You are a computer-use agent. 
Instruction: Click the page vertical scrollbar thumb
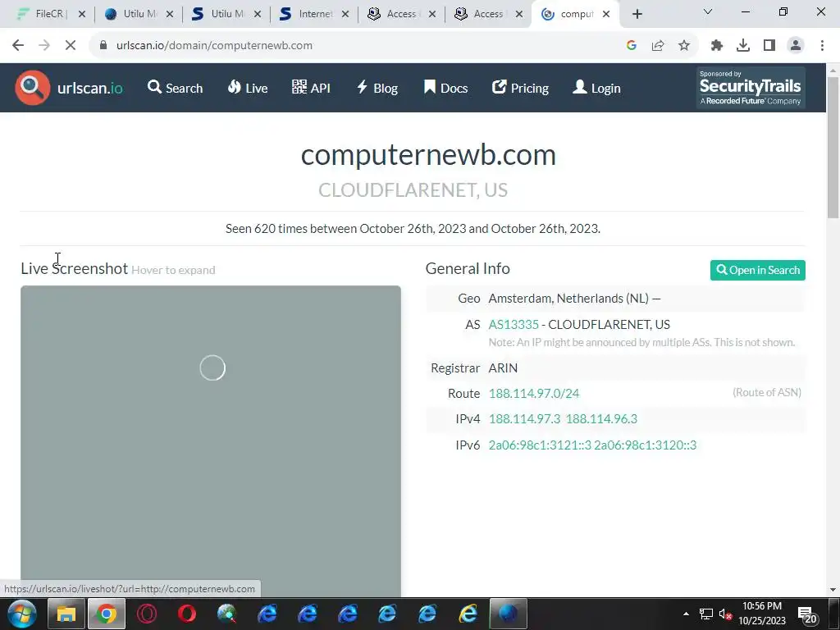(833, 148)
